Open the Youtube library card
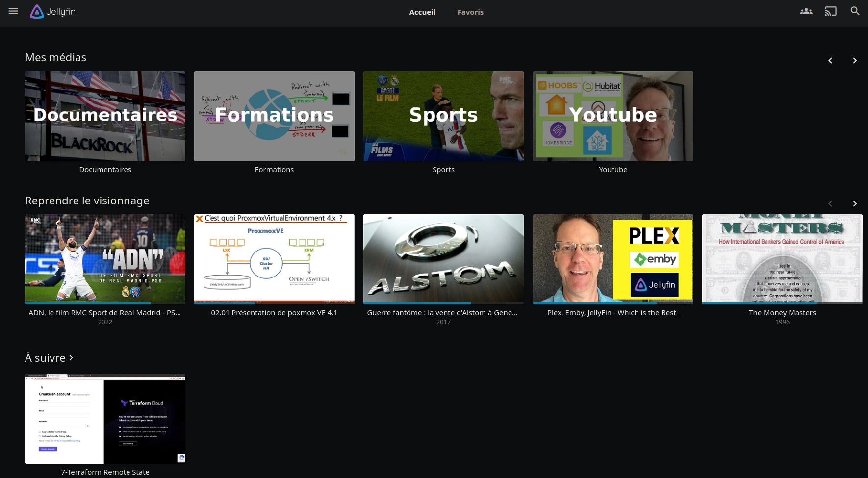Screen dimensions: 868x478 (x=613, y=116)
